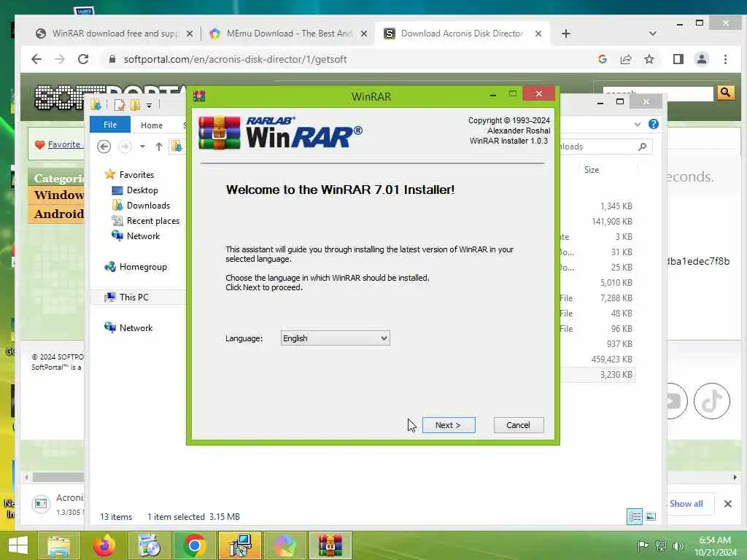Screen dimensions: 747x560
Task: Click the Softportal search button
Action: point(725,93)
